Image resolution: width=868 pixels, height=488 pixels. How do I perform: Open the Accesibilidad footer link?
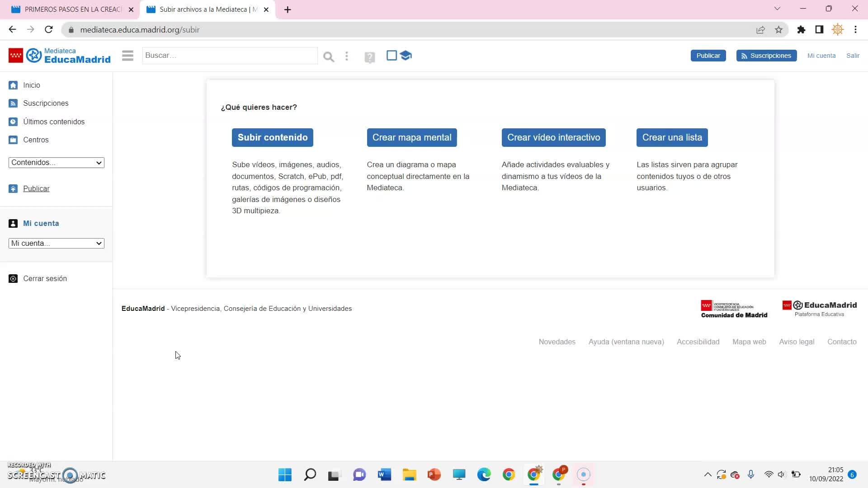point(698,342)
